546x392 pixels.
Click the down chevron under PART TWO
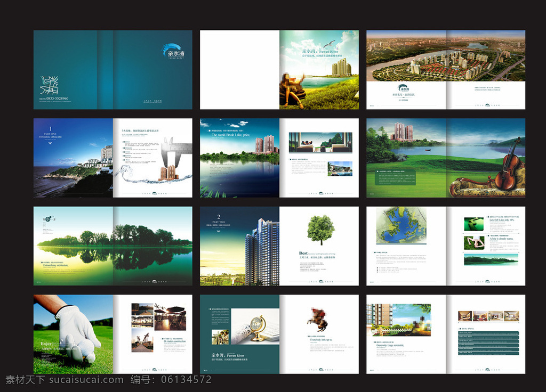[219, 231]
